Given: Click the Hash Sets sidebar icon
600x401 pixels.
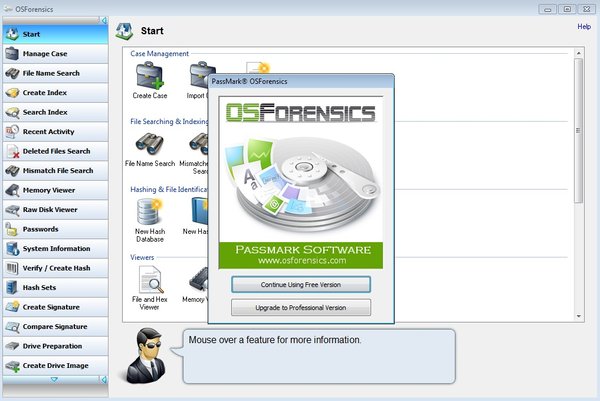Looking at the screenshot, I should click(12, 287).
